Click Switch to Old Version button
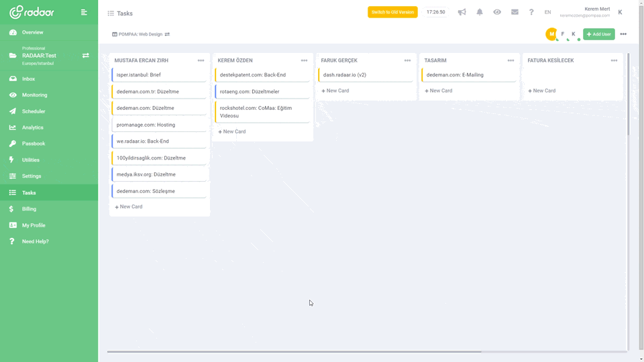This screenshot has width=644, height=362. 392,12
